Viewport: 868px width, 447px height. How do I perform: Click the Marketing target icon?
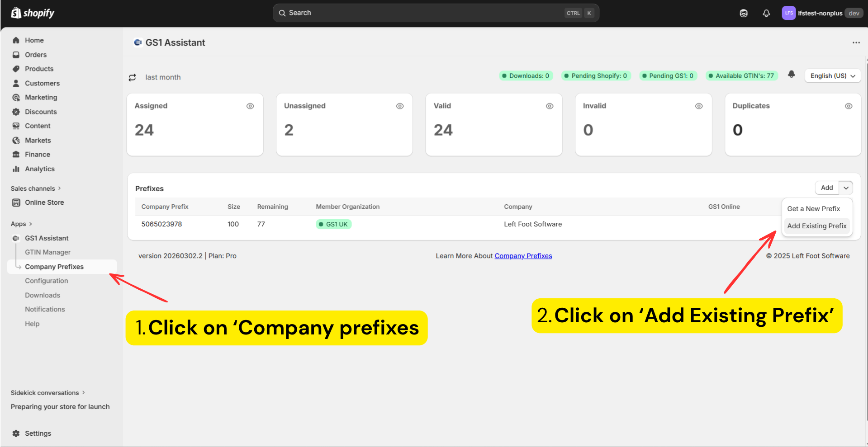(x=16, y=97)
